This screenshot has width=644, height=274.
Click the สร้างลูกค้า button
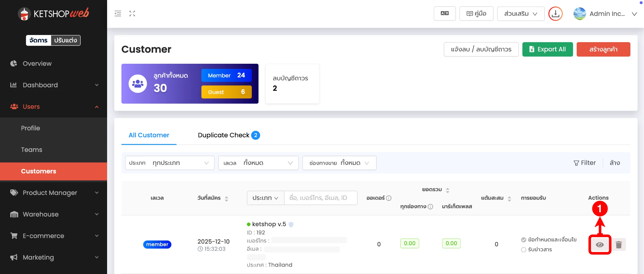point(603,50)
